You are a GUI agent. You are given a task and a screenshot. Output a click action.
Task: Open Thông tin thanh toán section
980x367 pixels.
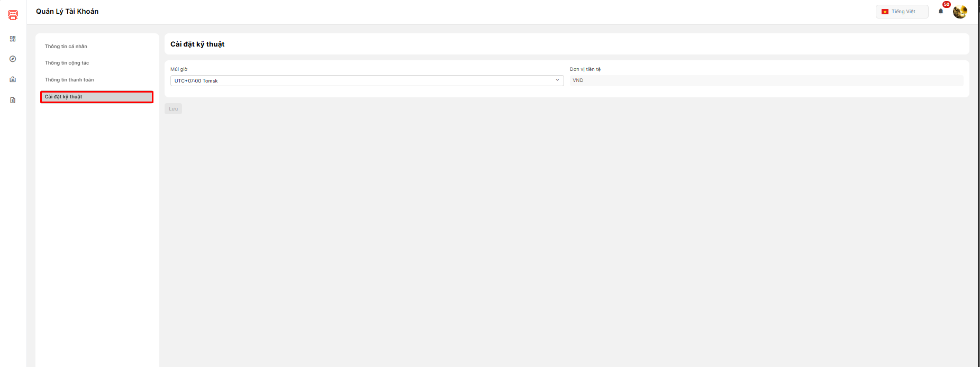coord(69,80)
